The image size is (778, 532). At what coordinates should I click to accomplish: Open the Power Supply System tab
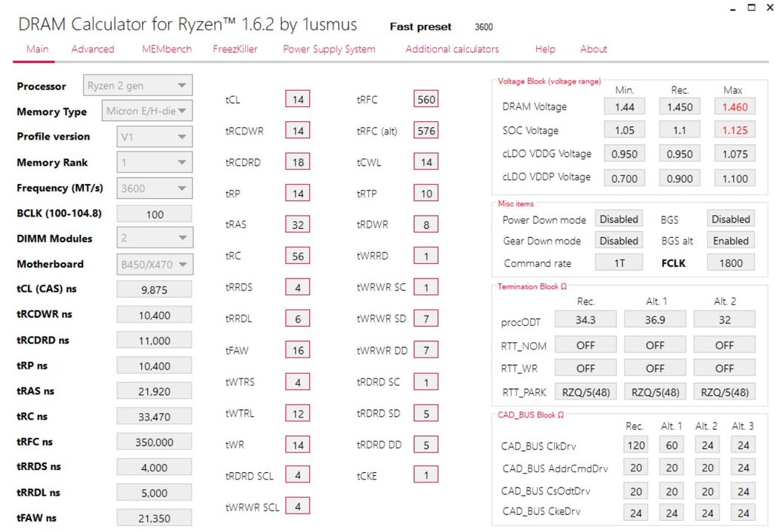point(329,49)
